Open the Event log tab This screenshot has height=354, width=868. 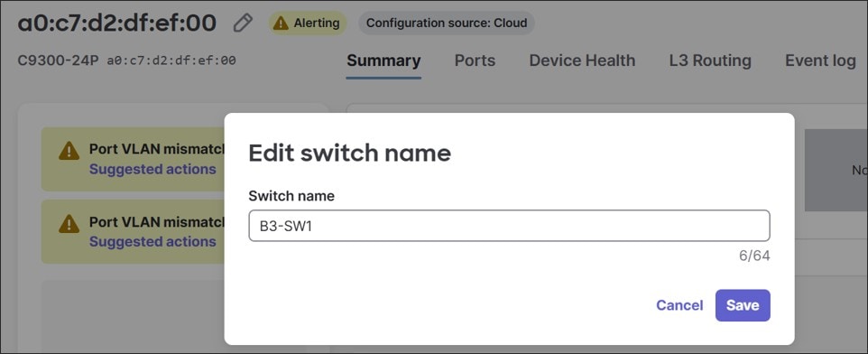point(820,61)
